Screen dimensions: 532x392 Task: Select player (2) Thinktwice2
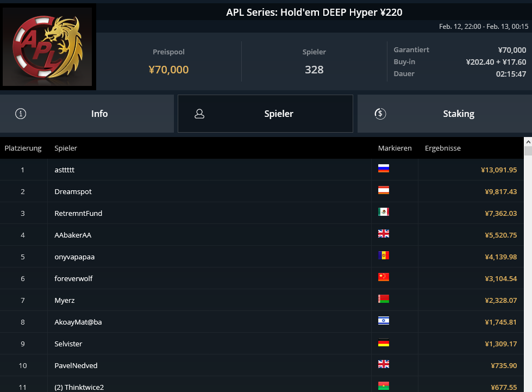[79, 387]
